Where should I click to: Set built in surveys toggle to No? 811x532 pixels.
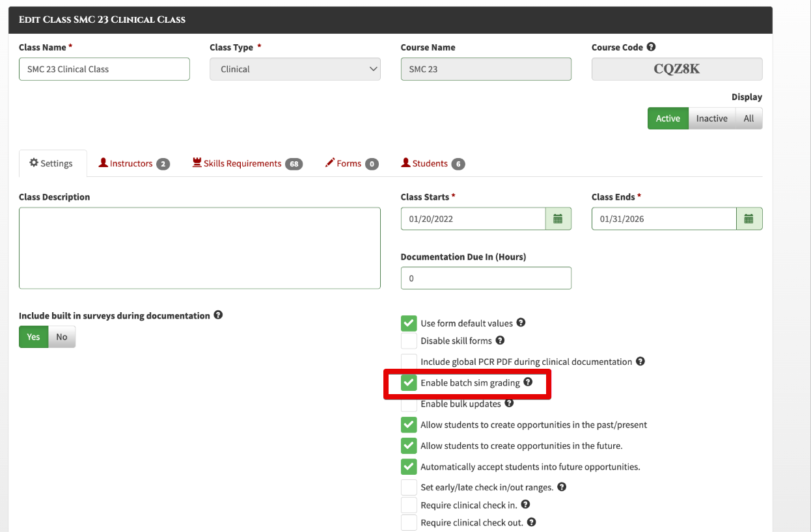click(62, 337)
